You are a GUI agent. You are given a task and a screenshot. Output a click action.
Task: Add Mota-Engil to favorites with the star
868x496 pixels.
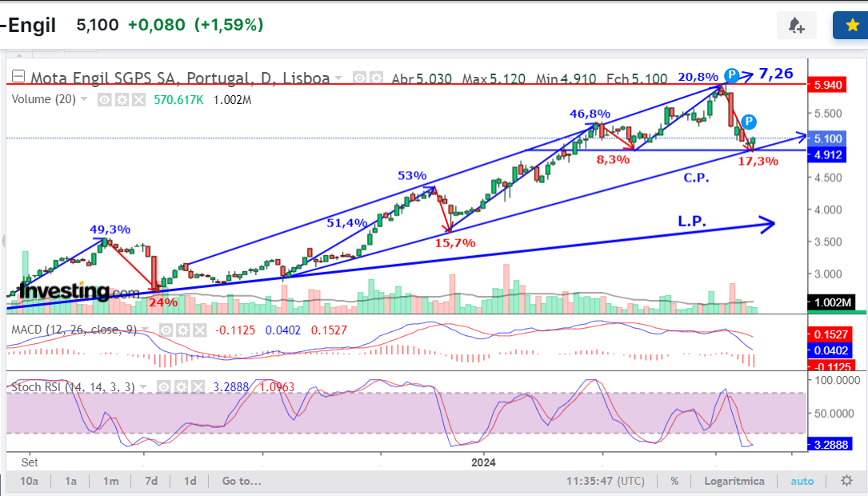851,26
